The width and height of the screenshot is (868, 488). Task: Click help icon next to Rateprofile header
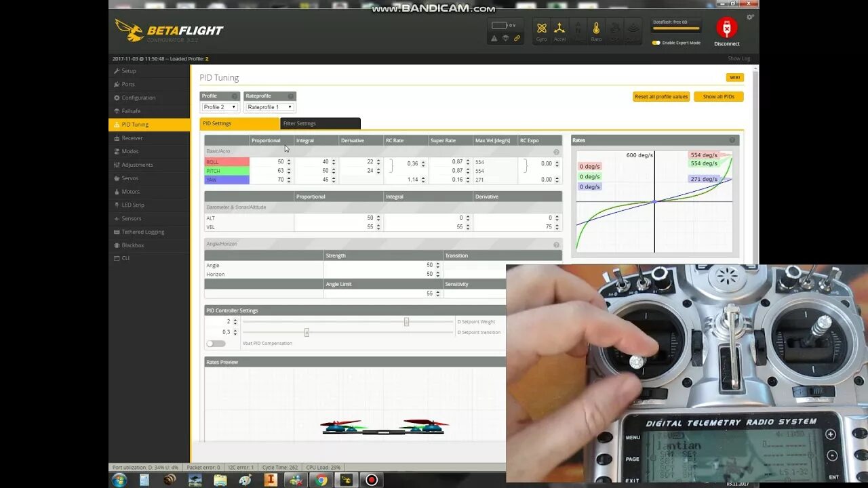(291, 96)
